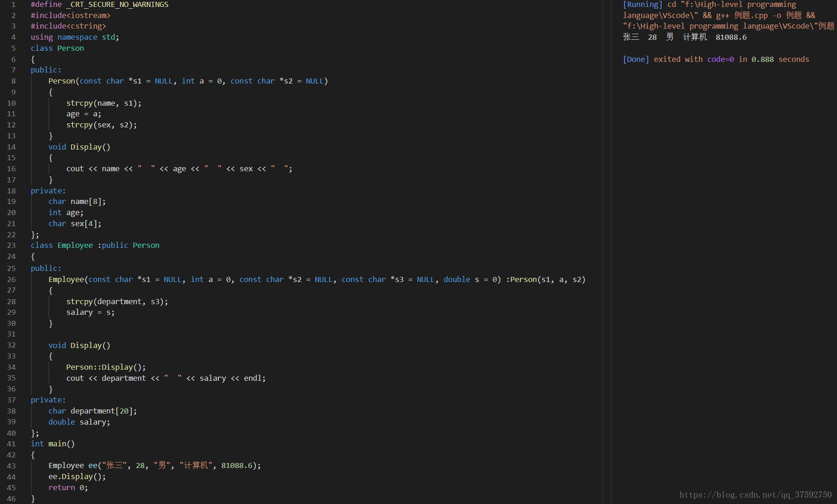Click 'ee.Display();' call
This screenshot has height=504, width=837.
(x=77, y=477)
